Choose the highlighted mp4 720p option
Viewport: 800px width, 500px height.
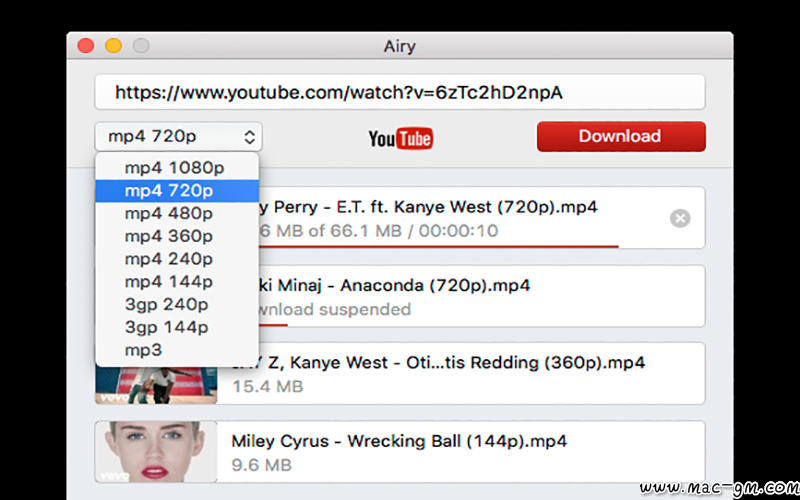tap(177, 191)
